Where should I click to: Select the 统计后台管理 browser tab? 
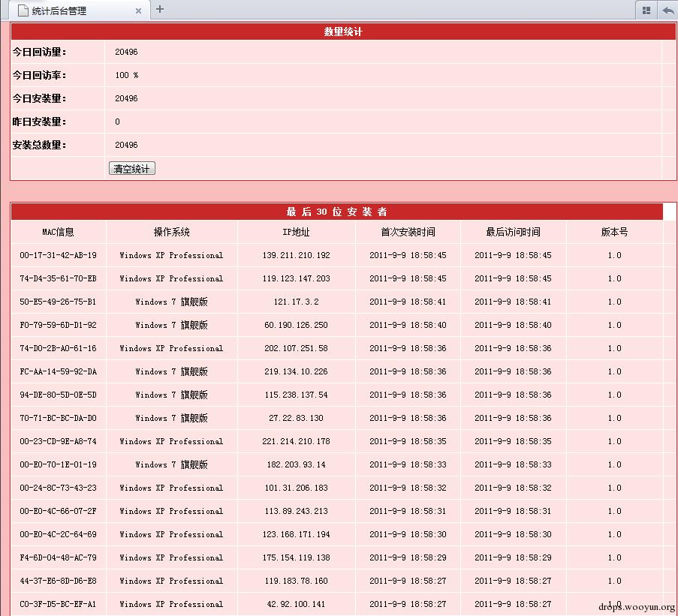pyautogui.click(x=80, y=11)
